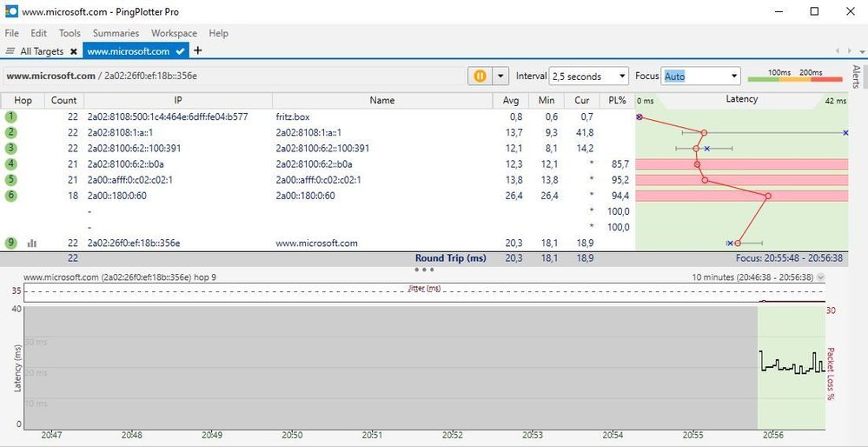Open the Interval 2,5 seconds dropdown
This screenshot has height=447, width=868.
[x=588, y=77]
